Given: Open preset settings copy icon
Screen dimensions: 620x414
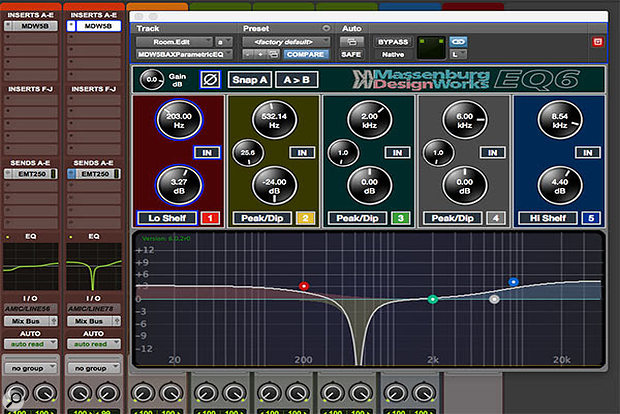Looking at the screenshot, I should tap(273, 55).
